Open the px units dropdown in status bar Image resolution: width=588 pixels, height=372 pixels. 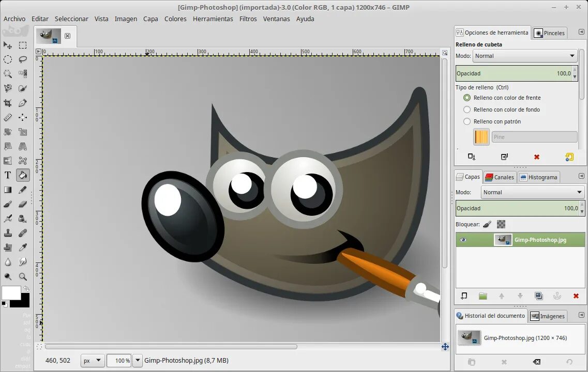92,361
